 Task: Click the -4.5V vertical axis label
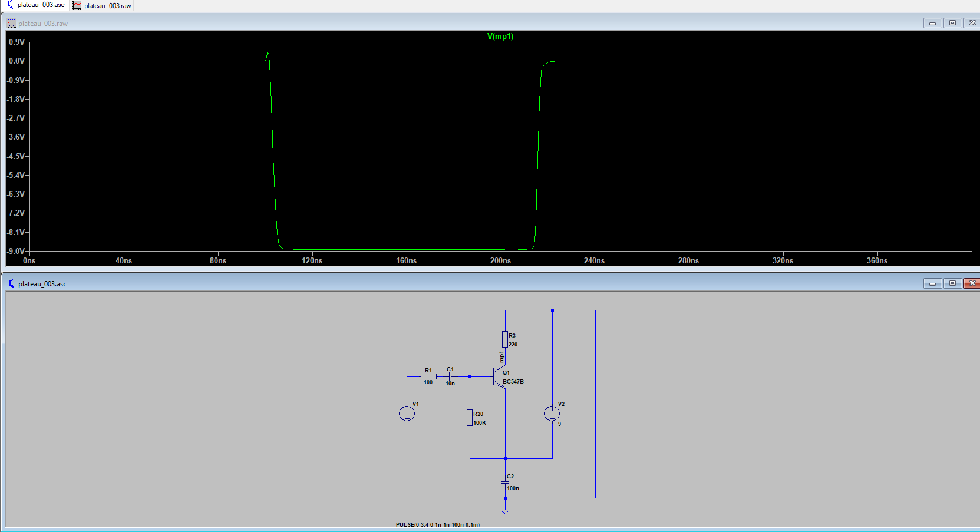tap(16, 156)
